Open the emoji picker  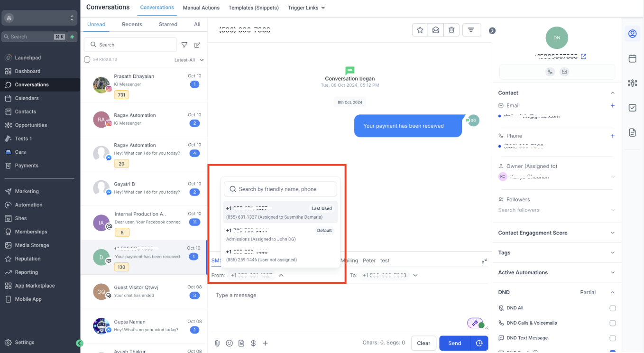(230, 343)
